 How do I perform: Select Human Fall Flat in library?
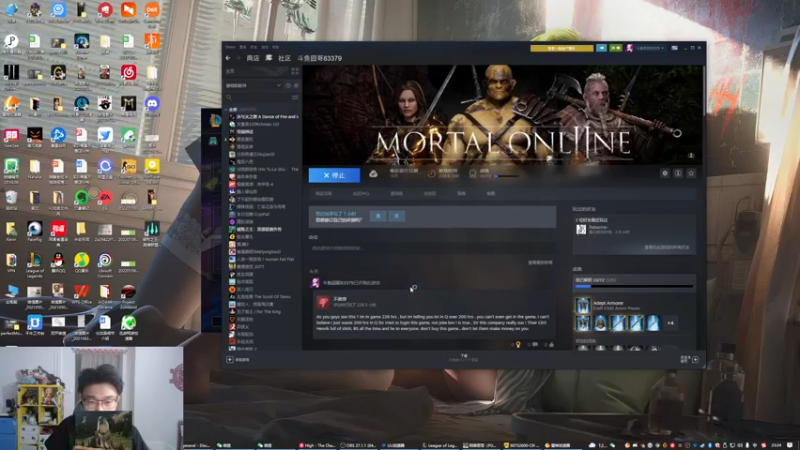[x=262, y=259]
